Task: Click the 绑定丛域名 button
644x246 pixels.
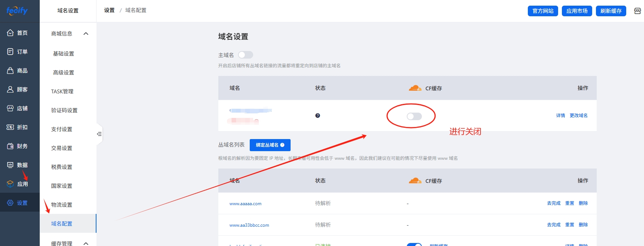Action: (270, 145)
